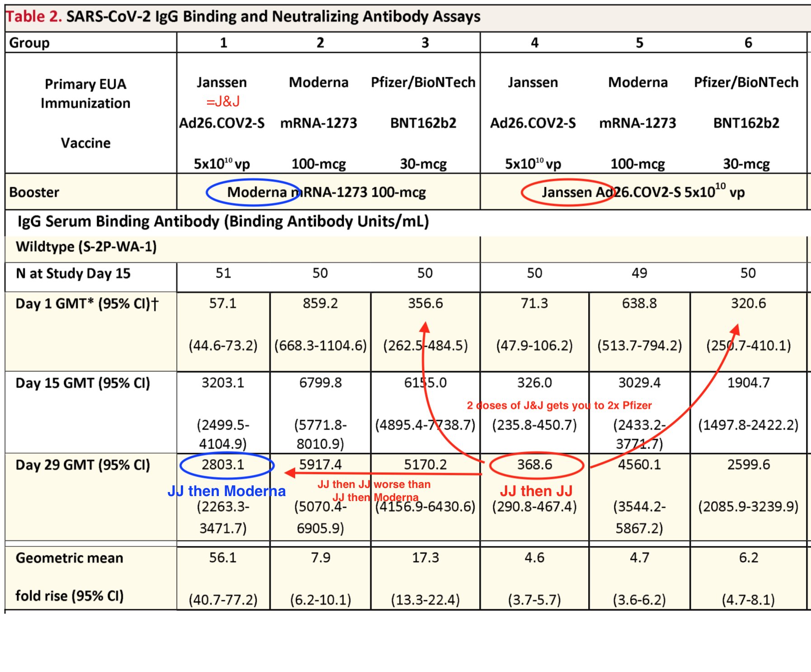This screenshot has height=672, width=811.
Task: Click the Day 29 value '5917.4'
Action: 321,465
